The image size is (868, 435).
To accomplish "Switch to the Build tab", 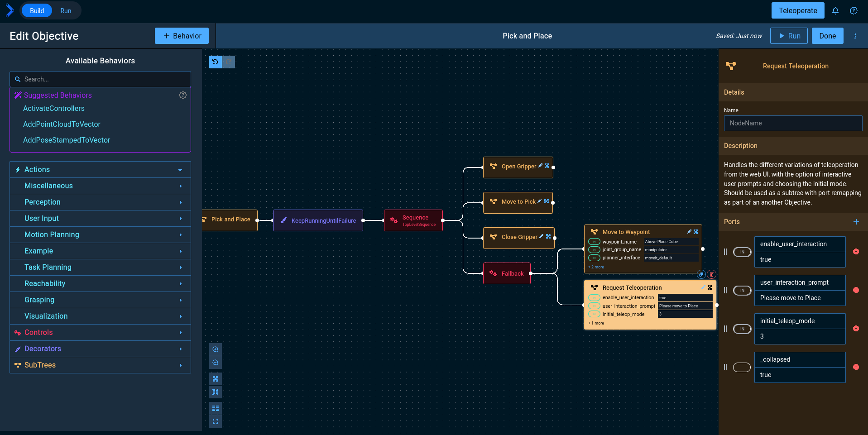I will point(37,11).
